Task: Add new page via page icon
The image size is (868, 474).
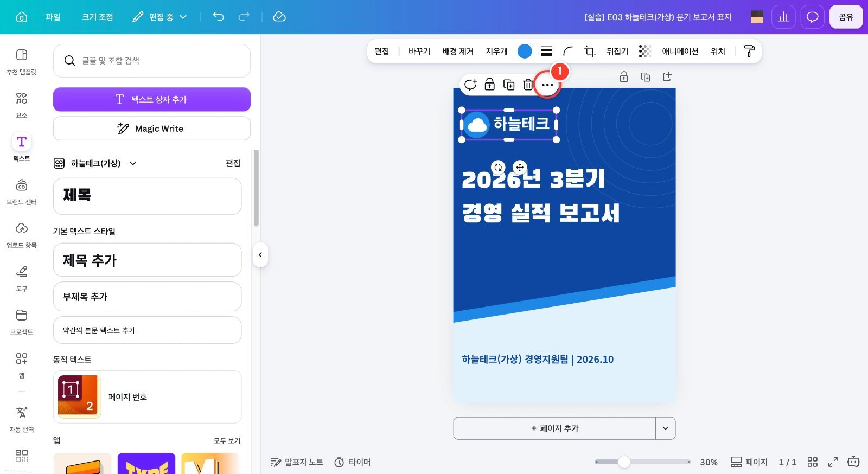Action: [x=667, y=77]
